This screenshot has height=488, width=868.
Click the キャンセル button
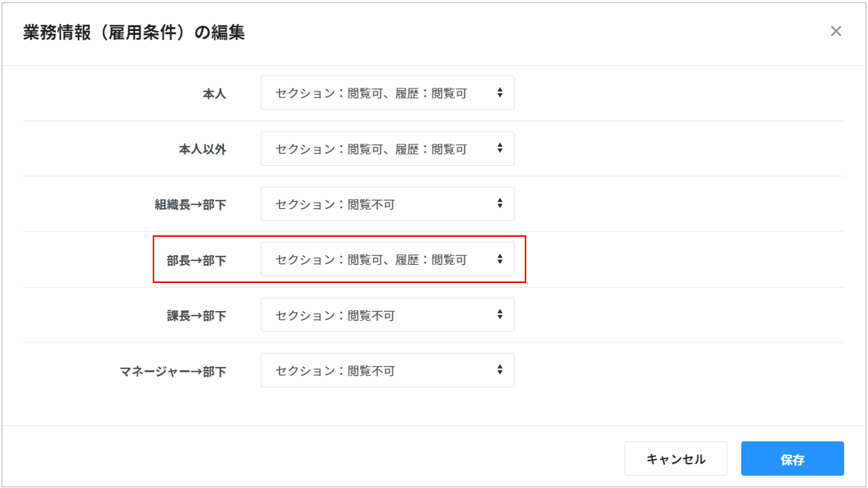(x=675, y=459)
